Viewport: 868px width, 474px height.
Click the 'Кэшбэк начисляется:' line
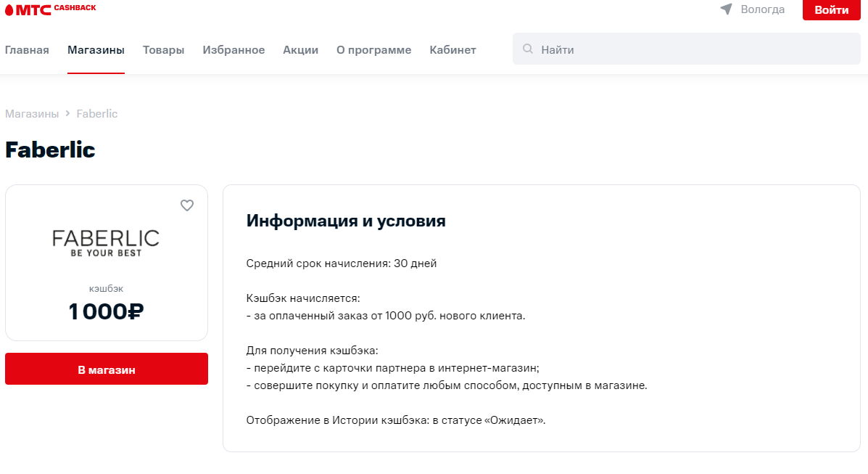(x=303, y=298)
